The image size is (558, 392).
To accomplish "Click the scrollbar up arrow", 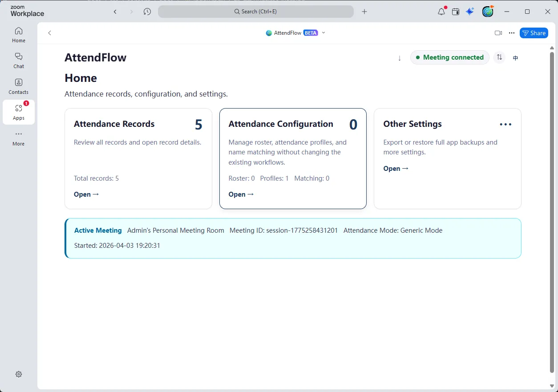I will (x=552, y=48).
